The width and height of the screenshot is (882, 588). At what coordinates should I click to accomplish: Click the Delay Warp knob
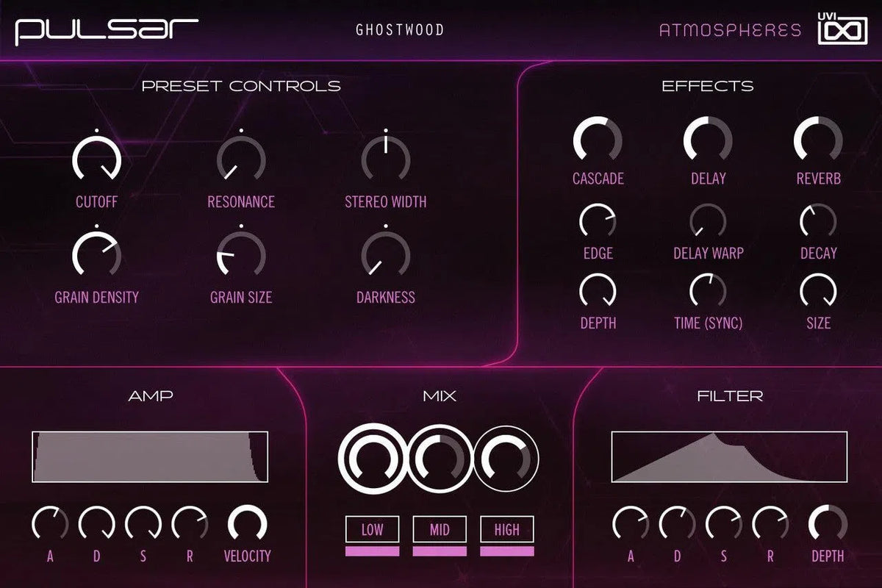coord(708,220)
